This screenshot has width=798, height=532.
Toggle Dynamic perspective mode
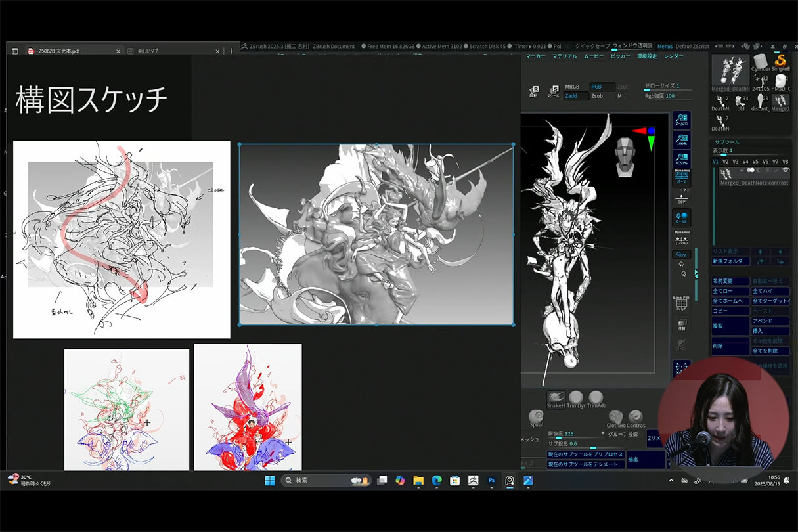tap(681, 178)
